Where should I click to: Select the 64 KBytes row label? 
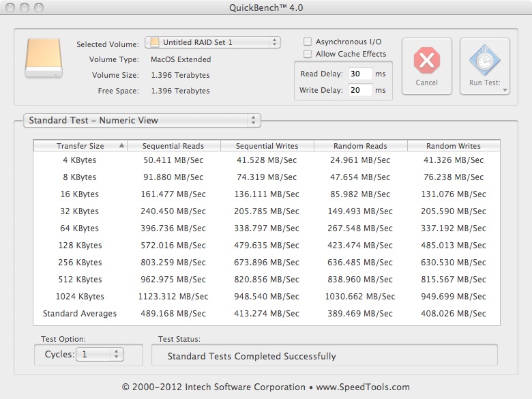[x=79, y=228]
